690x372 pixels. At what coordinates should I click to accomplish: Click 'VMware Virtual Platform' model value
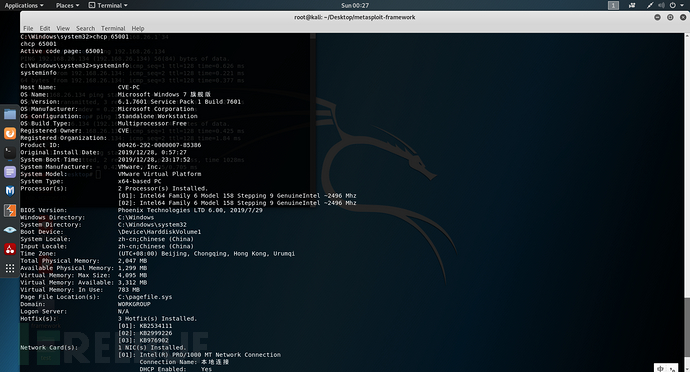point(159,174)
